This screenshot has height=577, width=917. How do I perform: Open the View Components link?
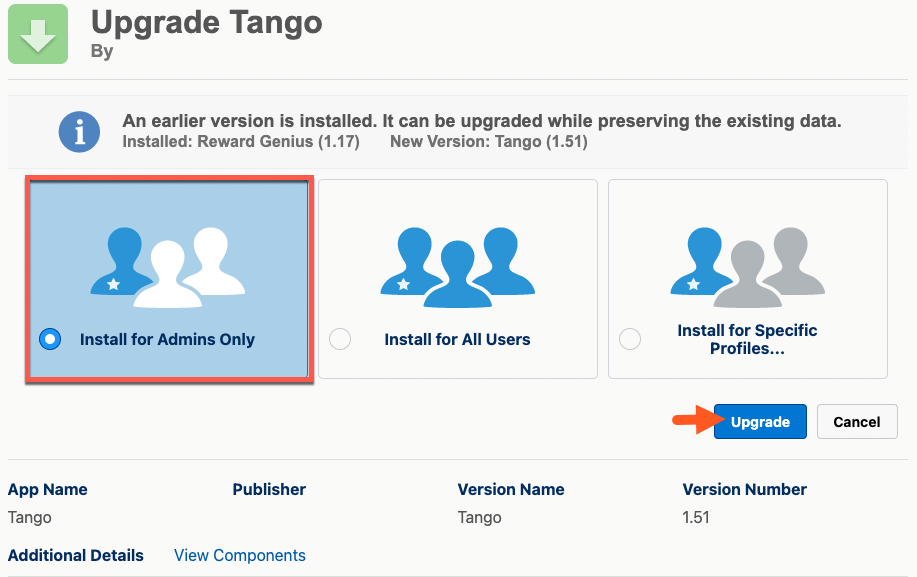coord(239,555)
